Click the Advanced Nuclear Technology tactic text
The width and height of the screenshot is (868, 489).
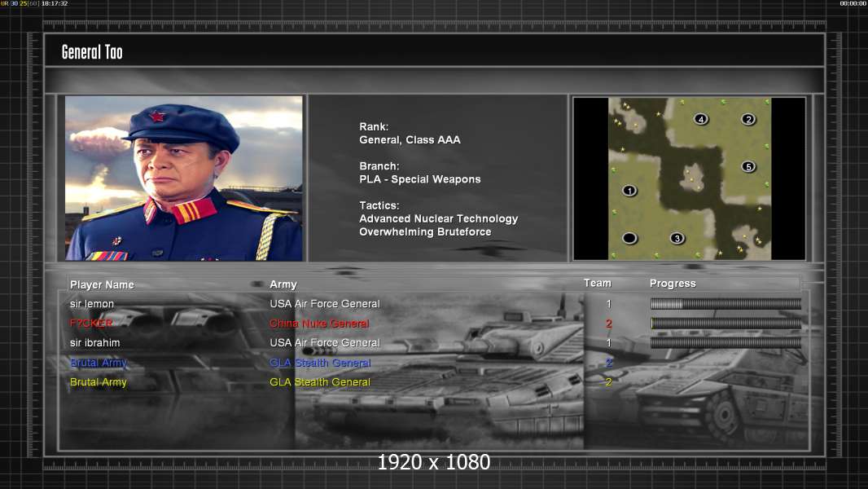[438, 218]
